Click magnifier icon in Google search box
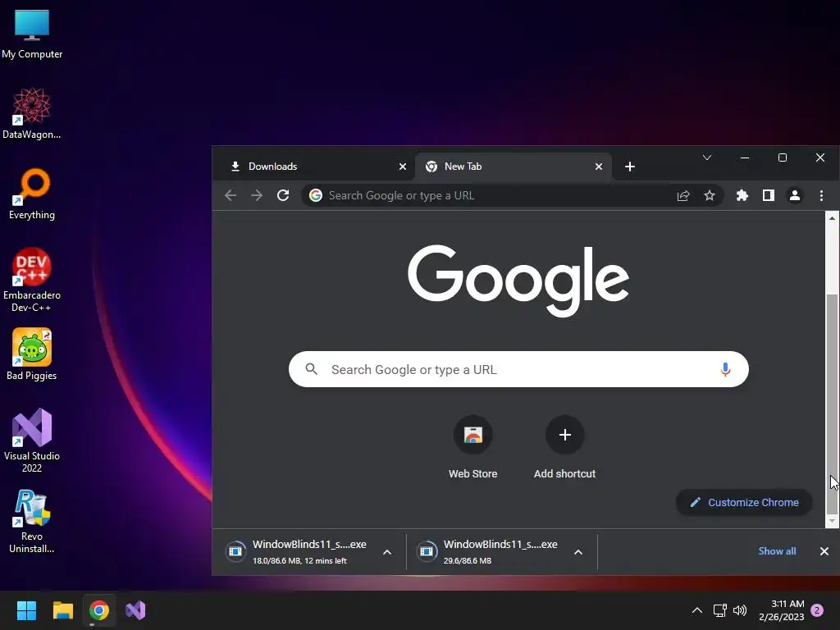The width and height of the screenshot is (840, 630). click(311, 369)
